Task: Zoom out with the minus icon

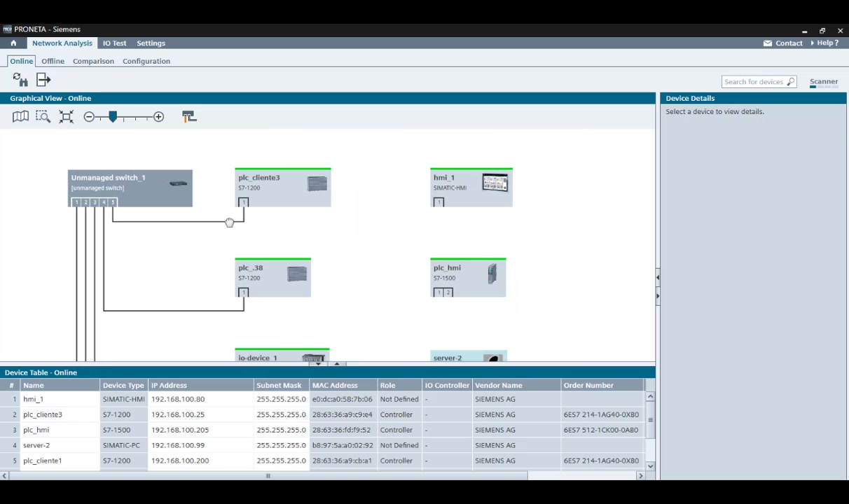Action: (x=89, y=117)
